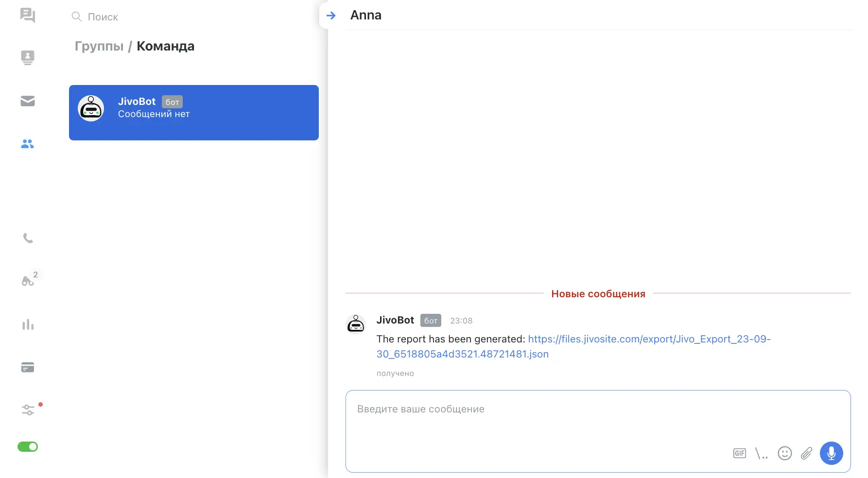Open quick phrases backslash icon
The image size is (868, 478).
point(761,454)
